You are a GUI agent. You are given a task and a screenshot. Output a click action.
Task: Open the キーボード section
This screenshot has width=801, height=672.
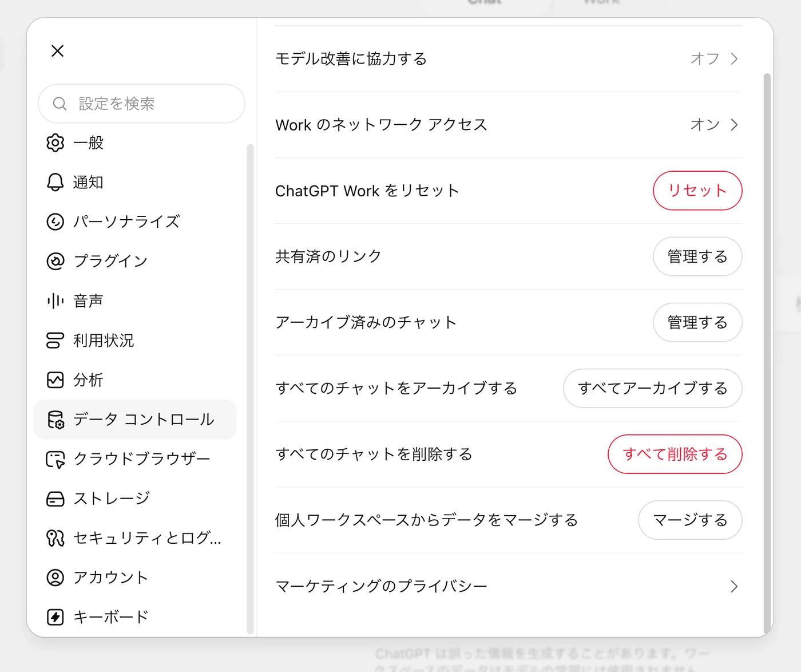click(135, 617)
